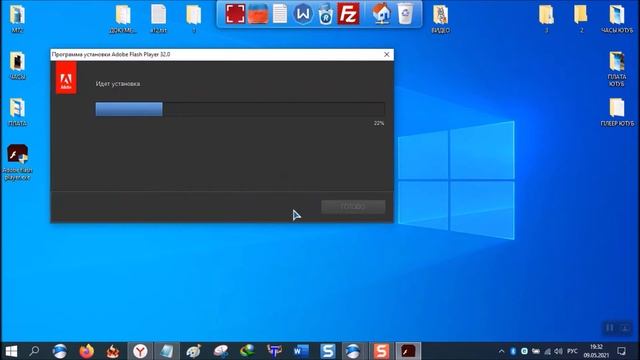Viewport: 640px width, 360px height.
Task: Select the ВИДЕО desktop icon
Action: click(440, 19)
